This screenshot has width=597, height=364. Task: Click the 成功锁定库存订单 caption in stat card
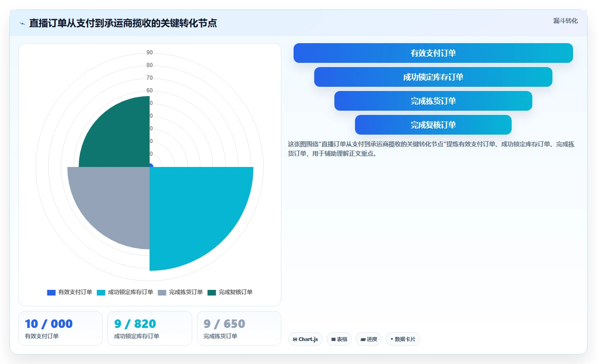click(136, 336)
